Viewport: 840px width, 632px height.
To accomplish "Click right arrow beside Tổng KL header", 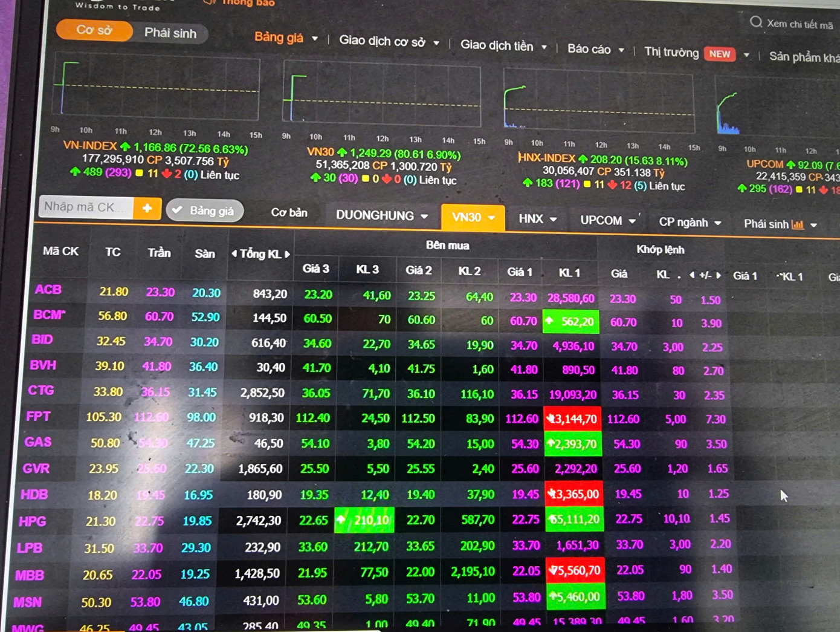I will coord(288,255).
